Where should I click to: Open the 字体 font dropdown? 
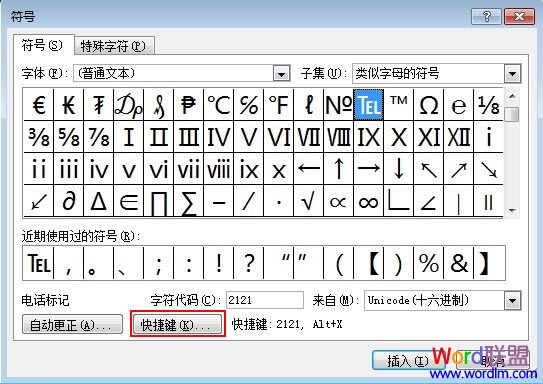[x=281, y=74]
